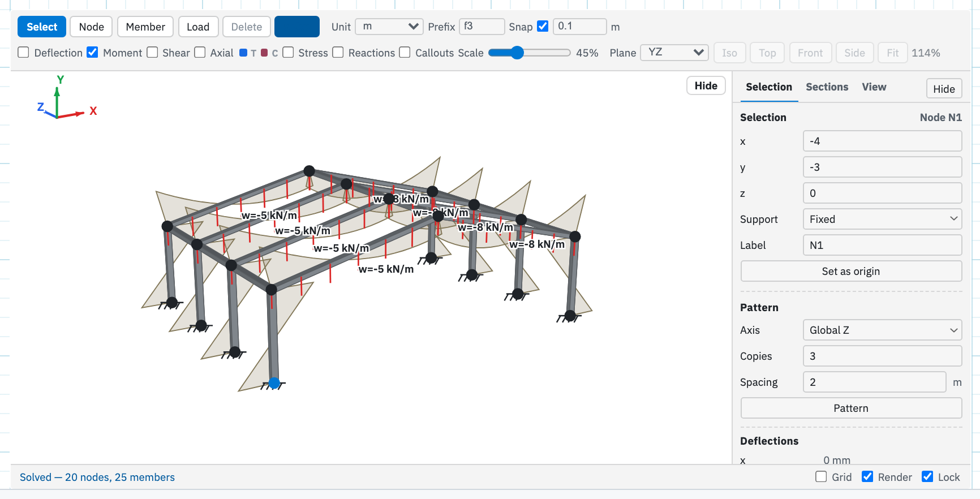
Task: Select the right frame top corner node
Action: click(575, 236)
